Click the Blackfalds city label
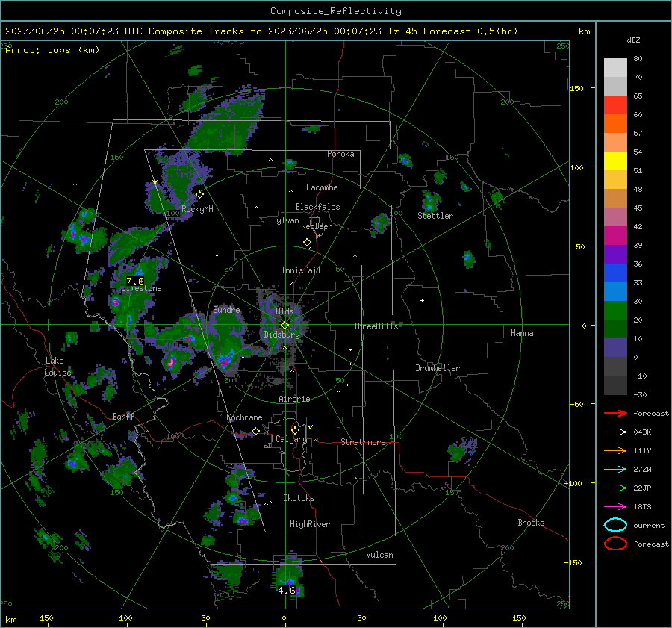672x628 pixels. coord(317,207)
